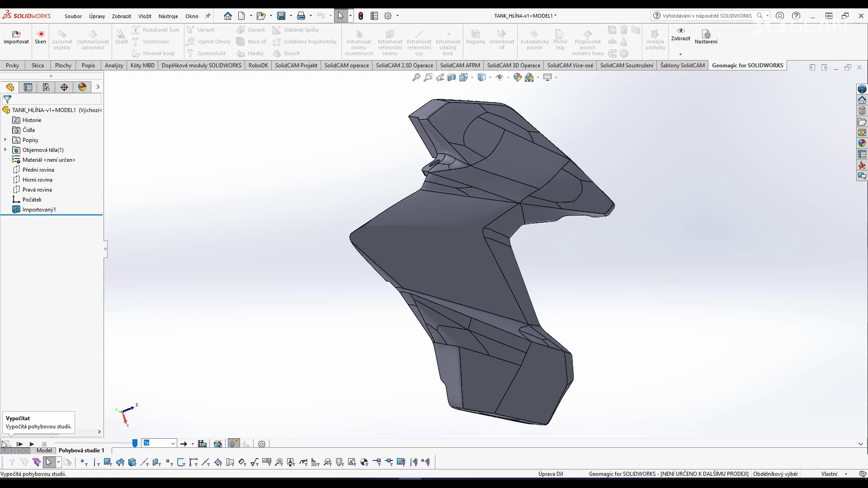
Task: Click the Sken laser scan icon
Action: pos(40,34)
